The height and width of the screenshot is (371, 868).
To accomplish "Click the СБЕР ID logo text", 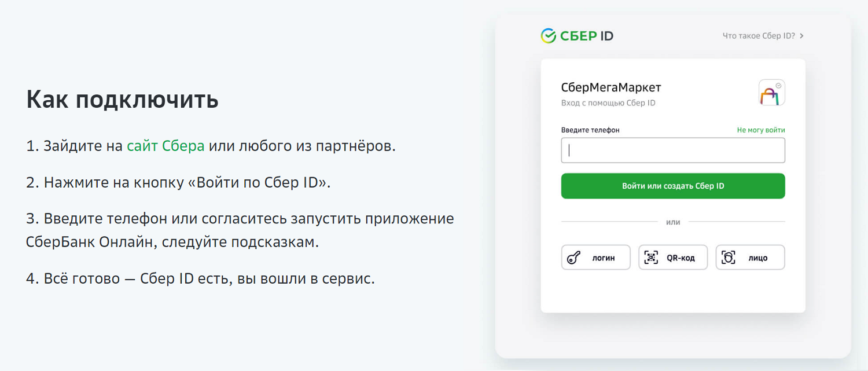I will pos(586,36).
